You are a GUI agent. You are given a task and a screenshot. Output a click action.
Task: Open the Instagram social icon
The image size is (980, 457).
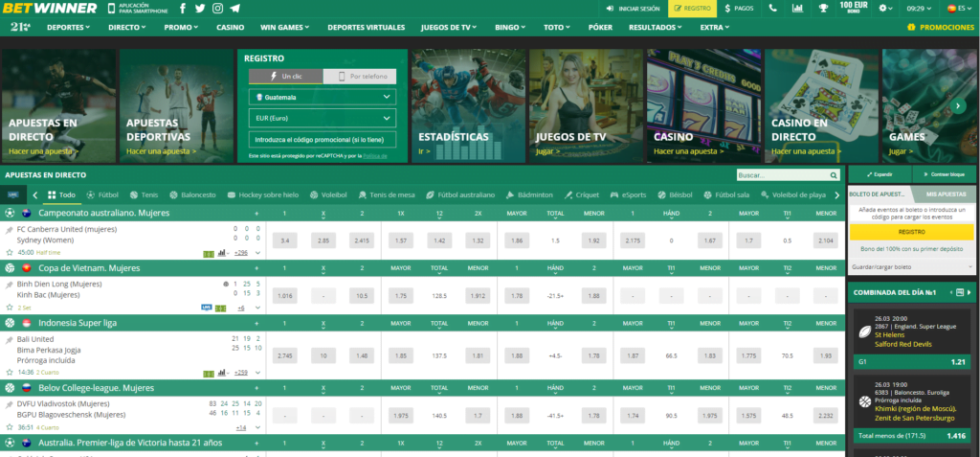click(217, 9)
